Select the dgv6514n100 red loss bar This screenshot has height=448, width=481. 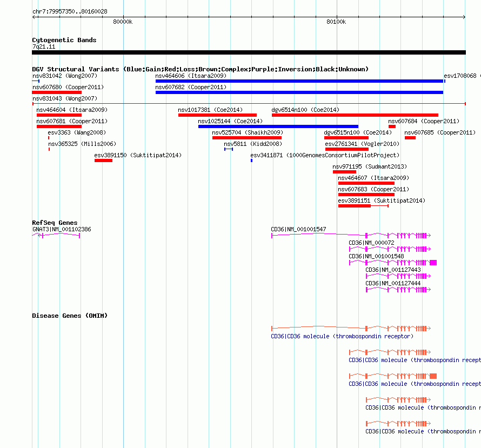tap(355, 115)
